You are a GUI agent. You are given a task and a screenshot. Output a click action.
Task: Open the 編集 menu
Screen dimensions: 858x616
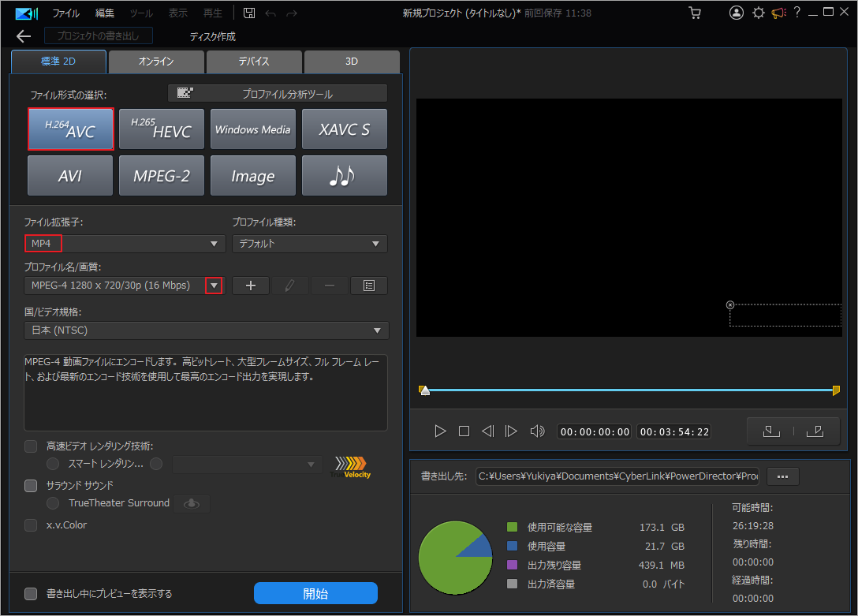pos(105,12)
